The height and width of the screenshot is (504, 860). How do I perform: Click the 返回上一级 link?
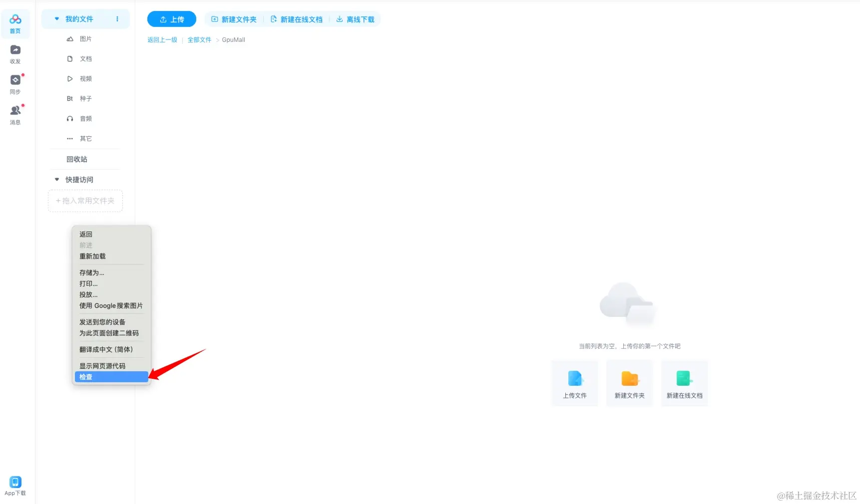tap(162, 40)
